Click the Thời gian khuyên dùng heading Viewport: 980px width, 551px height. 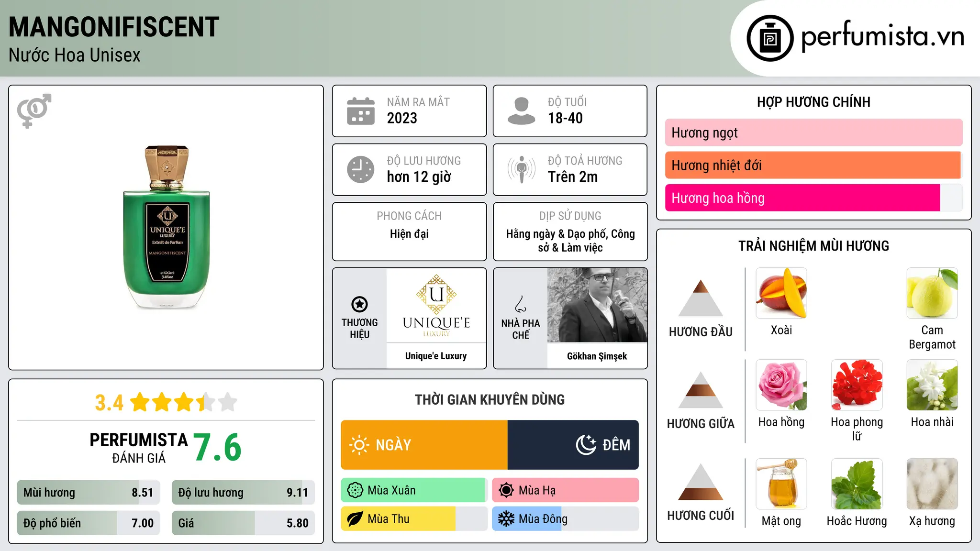pos(490,400)
